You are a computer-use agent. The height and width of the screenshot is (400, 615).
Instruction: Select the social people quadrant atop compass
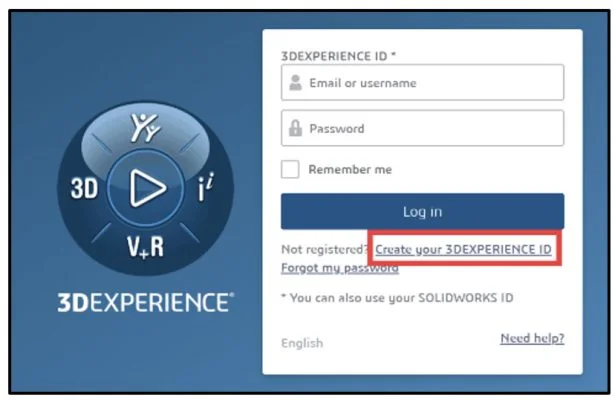[x=145, y=127]
